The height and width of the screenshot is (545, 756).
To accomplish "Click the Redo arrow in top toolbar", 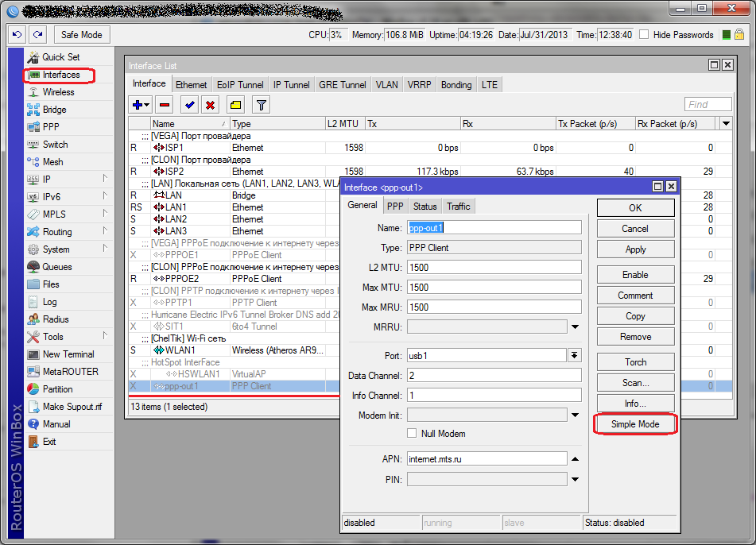I will pos(37,35).
